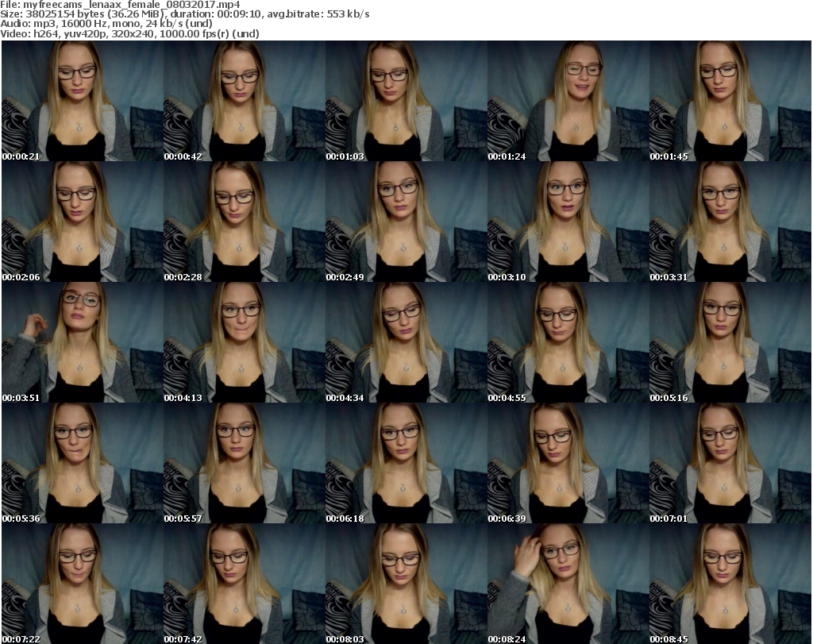Open the thumbnail frame stamped 00:01:03
The height and width of the screenshot is (644, 813).
[406, 101]
